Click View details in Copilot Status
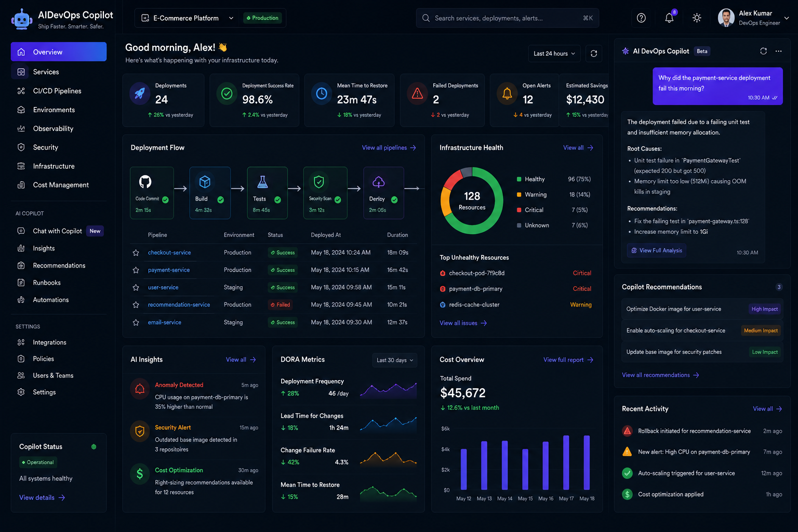The image size is (798, 532). click(42, 498)
